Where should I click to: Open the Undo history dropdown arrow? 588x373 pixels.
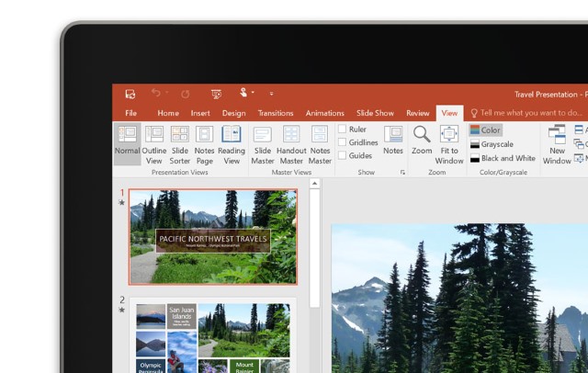[167, 92]
